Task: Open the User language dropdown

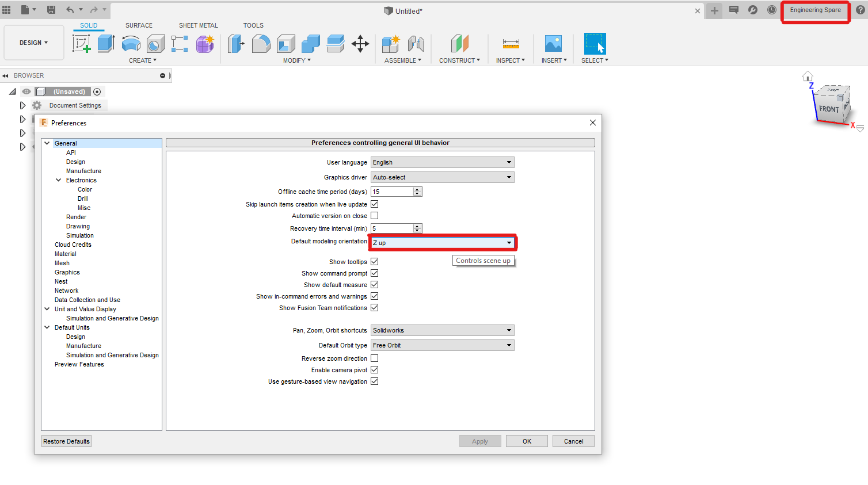Action: [x=442, y=162]
